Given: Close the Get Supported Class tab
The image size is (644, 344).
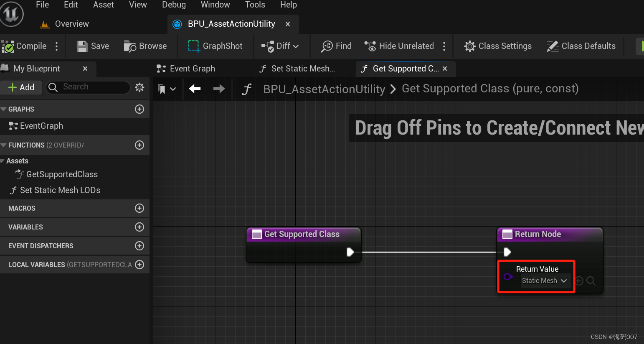Looking at the screenshot, I should coord(445,69).
